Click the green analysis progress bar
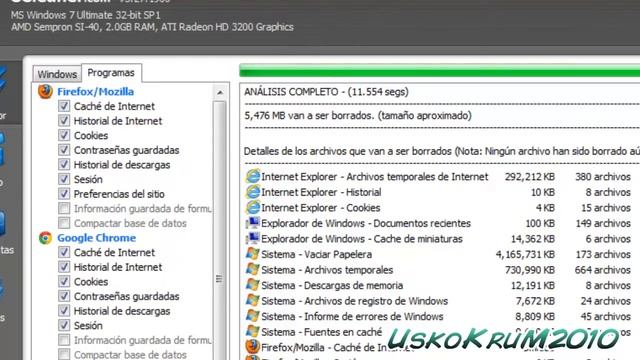The height and width of the screenshot is (360, 640). (x=440, y=71)
